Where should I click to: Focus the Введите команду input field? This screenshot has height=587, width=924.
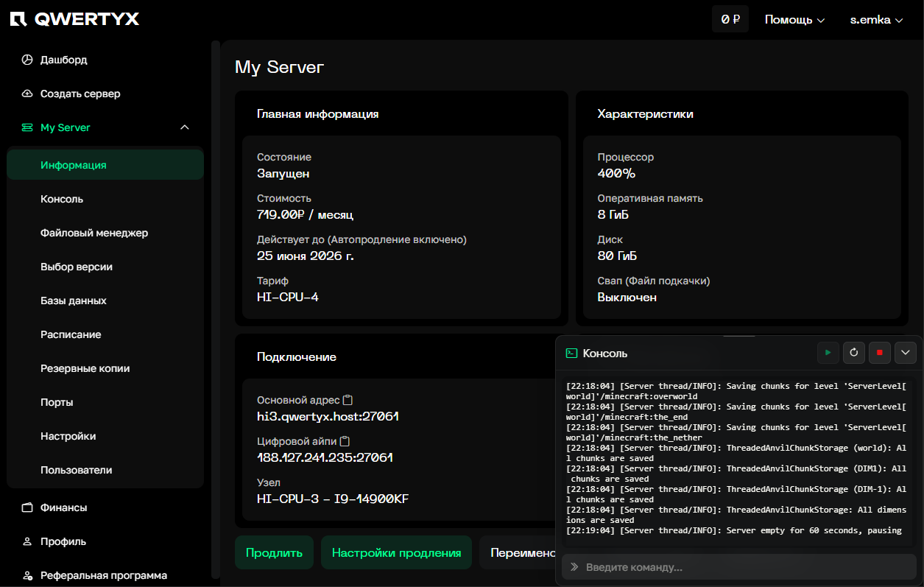click(x=739, y=567)
